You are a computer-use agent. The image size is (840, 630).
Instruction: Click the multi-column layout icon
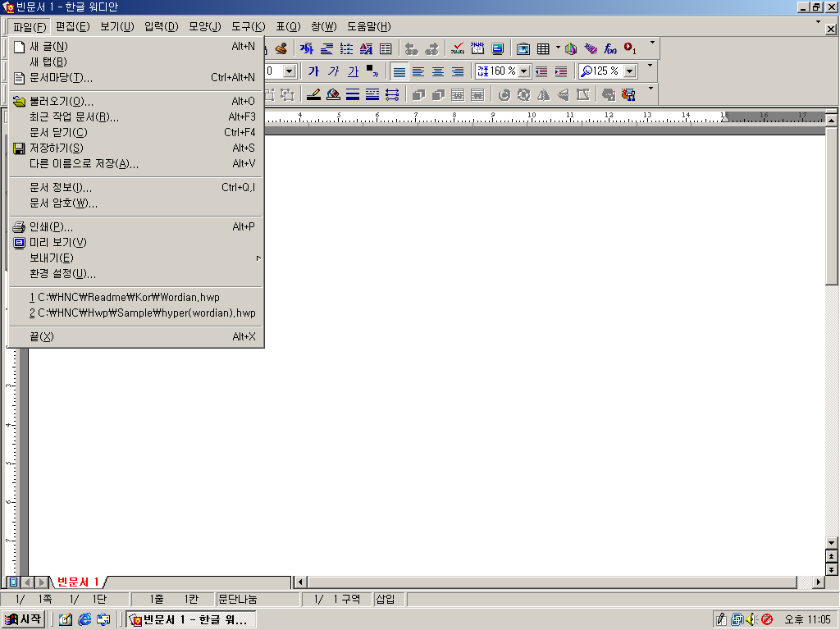coord(386,48)
